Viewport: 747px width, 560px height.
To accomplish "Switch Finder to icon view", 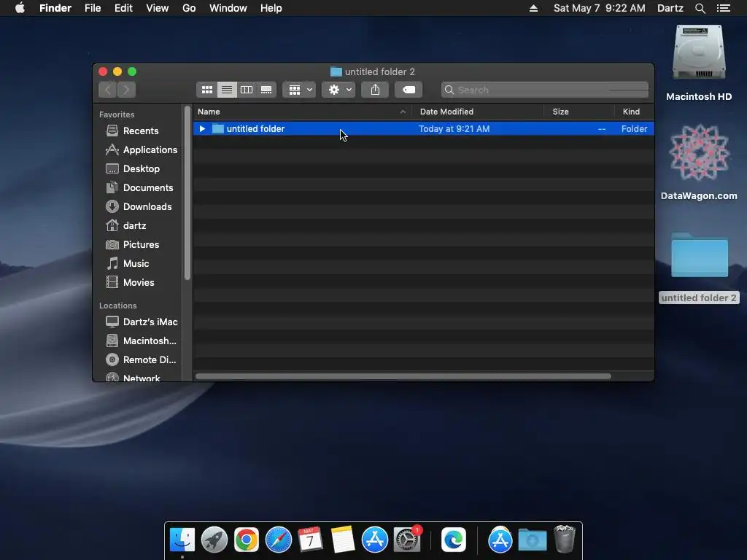I will (x=206, y=90).
